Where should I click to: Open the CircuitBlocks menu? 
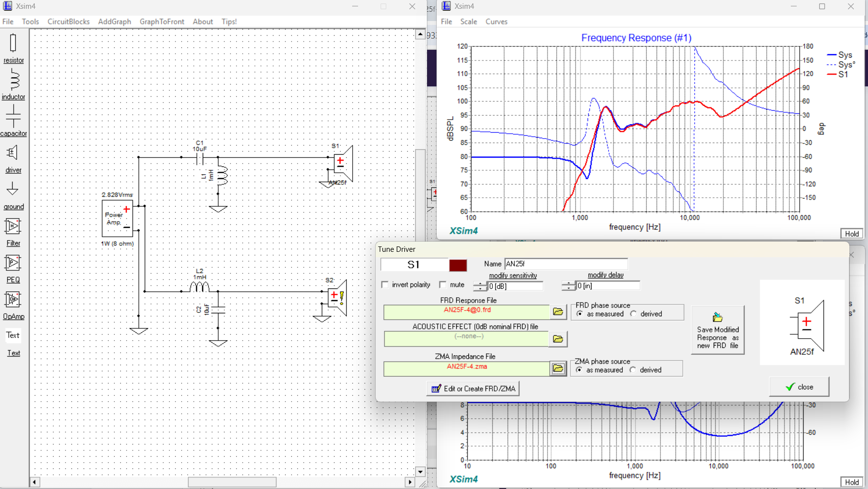(x=68, y=21)
